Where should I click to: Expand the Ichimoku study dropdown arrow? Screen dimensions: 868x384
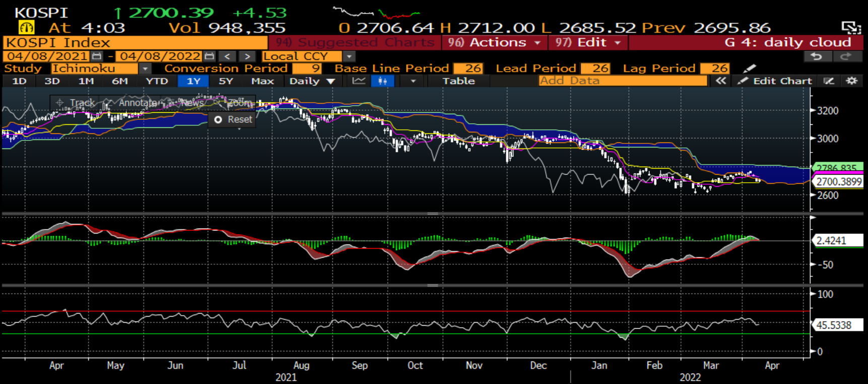pos(145,68)
